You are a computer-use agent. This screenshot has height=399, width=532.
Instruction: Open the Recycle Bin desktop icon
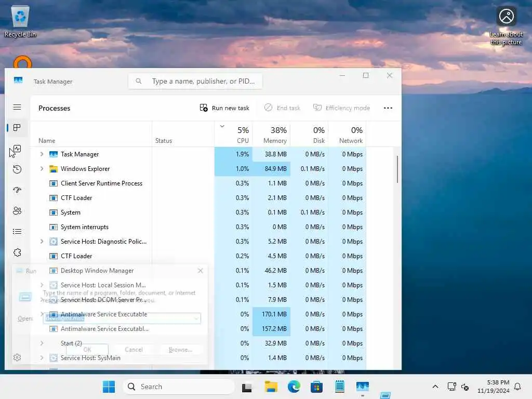click(20, 21)
